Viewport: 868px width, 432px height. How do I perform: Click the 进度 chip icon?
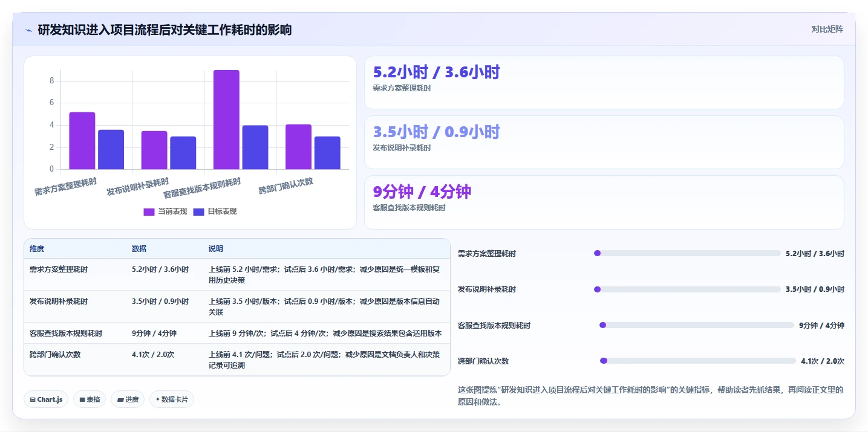pyautogui.click(x=120, y=400)
